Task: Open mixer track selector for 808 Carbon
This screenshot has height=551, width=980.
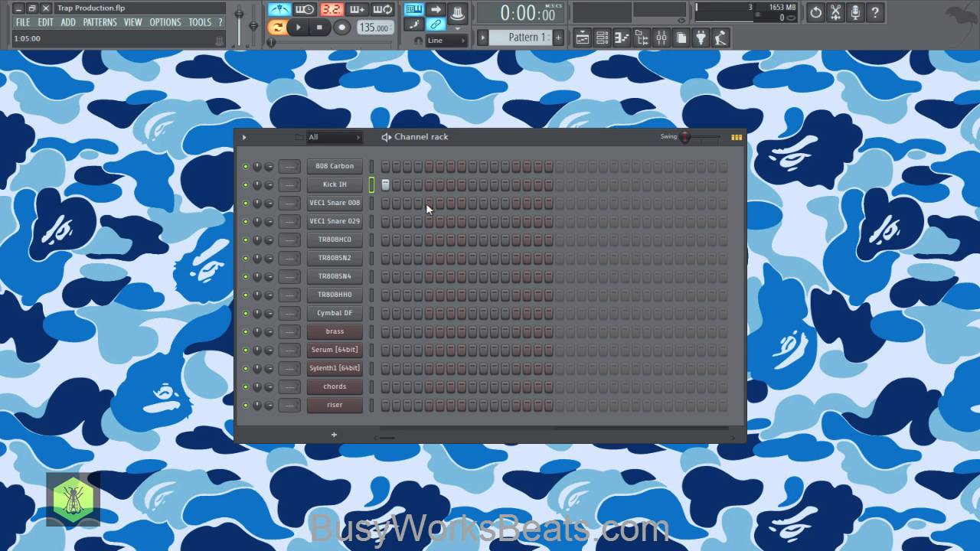Action: pos(289,166)
